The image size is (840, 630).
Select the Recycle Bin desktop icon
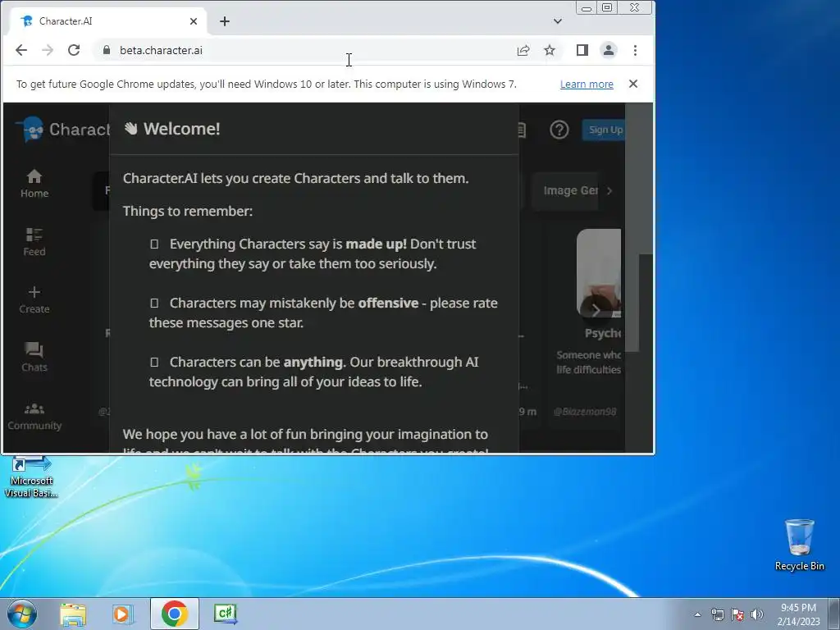pyautogui.click(x=799, y=545)
